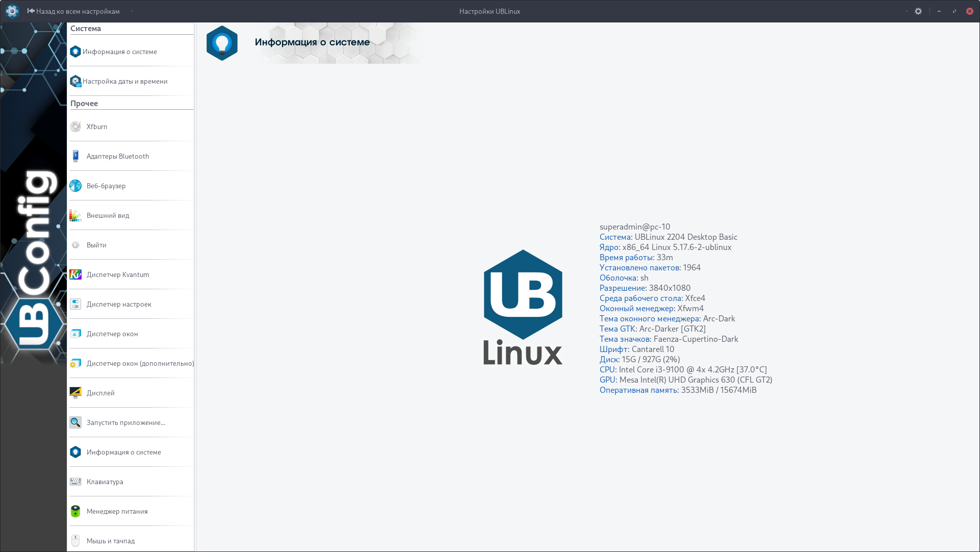Click the UBLinux logo image

coord(523,307)
